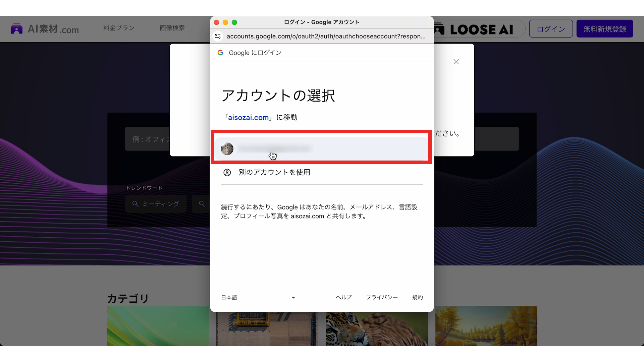Open 画像検索 in the site header
The image size is (644, 362).
tap(172, 28)
